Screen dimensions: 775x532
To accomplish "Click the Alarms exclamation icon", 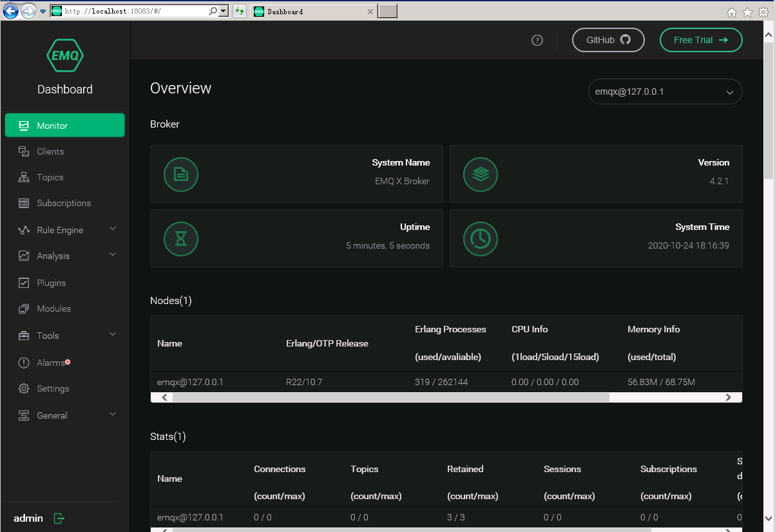I will tap(24, 363).
